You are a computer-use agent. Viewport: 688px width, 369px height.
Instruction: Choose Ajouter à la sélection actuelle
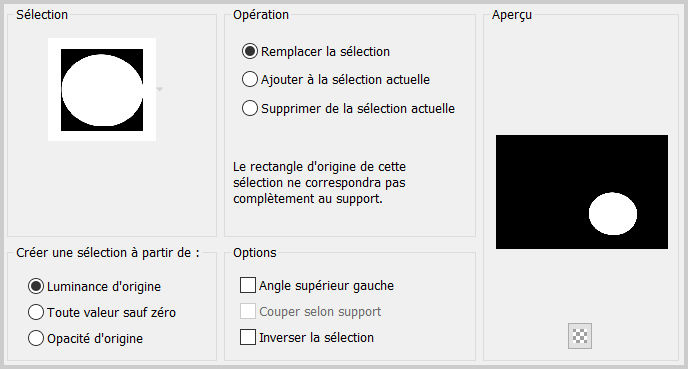250,79
